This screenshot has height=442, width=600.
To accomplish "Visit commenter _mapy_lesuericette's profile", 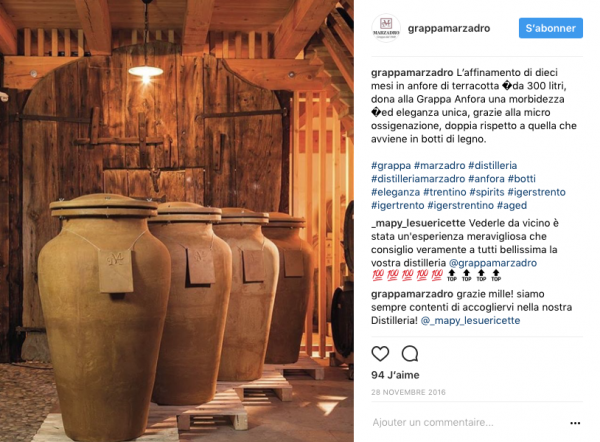I will pyautogui.click(x=418, y=223).
